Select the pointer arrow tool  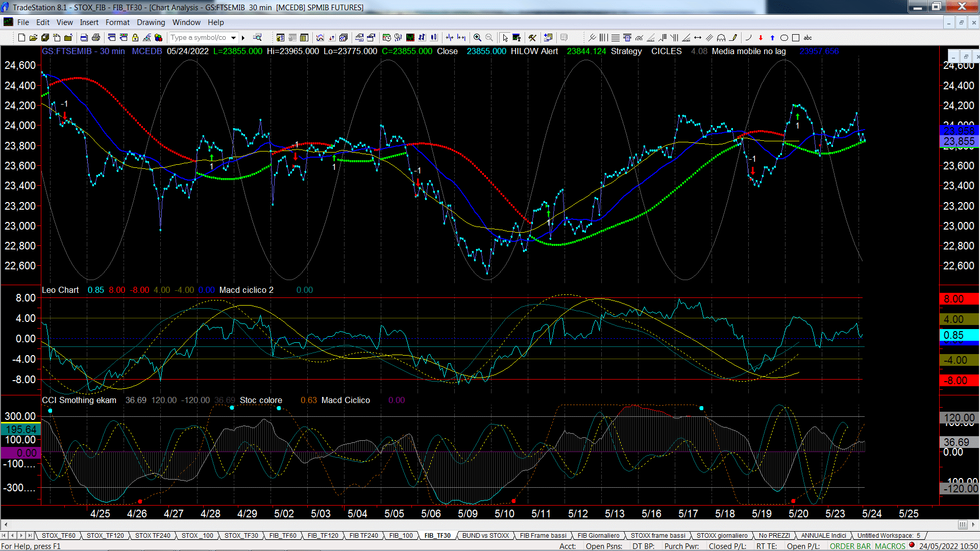click(x=505, y=38)
